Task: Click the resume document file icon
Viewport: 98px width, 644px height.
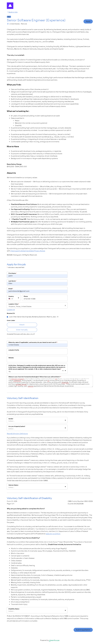Action: click(7, 317)
